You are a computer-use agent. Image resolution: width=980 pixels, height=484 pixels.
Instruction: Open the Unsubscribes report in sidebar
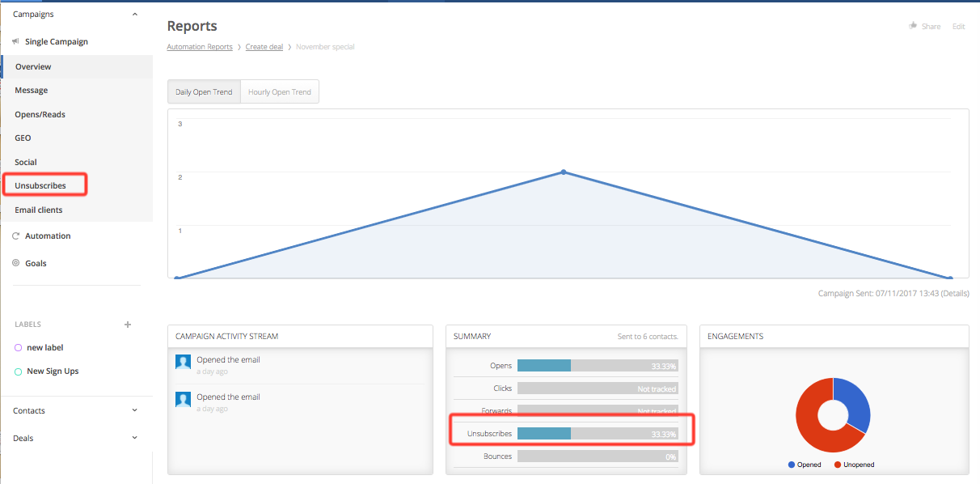40,186
